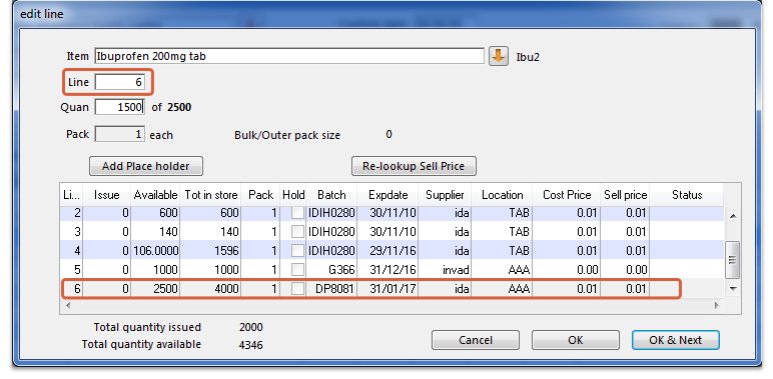Click the orange down-arrow item lookup icon
The width and height of the screenshot is (773, 379).
pos(498,56)
